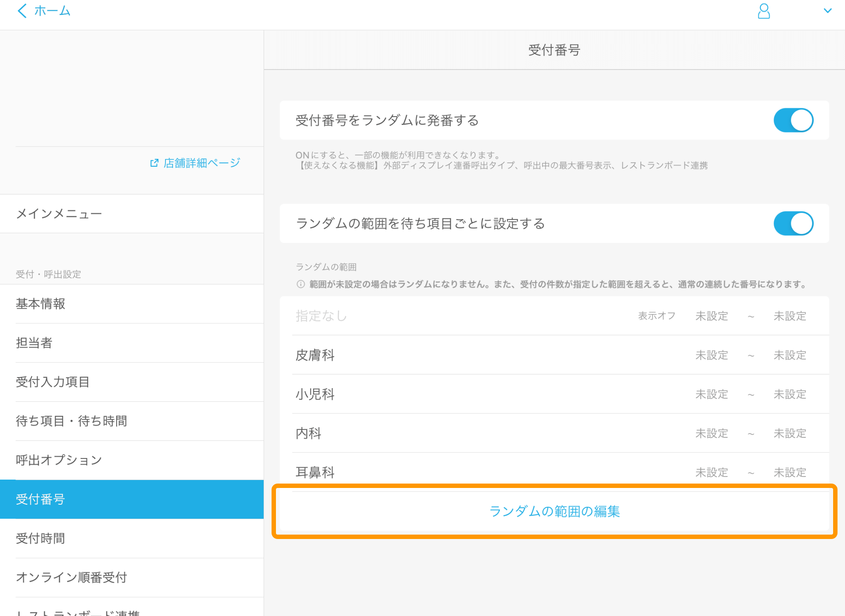845x616 pixels.
Task: Toggle ランダムの範囲を待ち項目ごとに設定する switch
Action: [x=793, y=224]
